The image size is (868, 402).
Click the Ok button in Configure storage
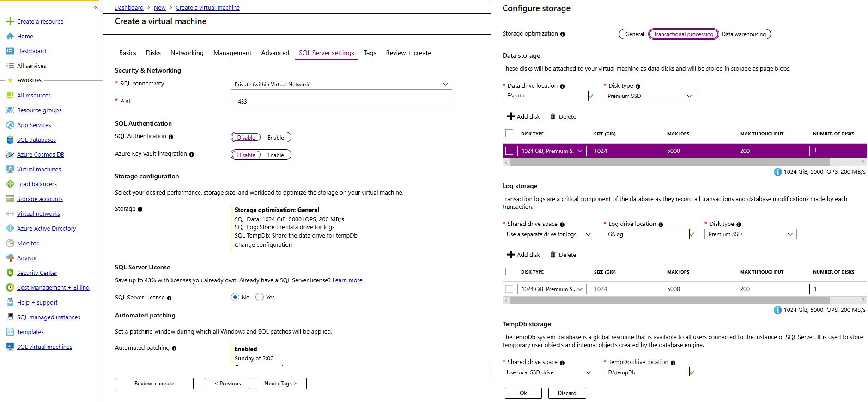click(523, 393)
